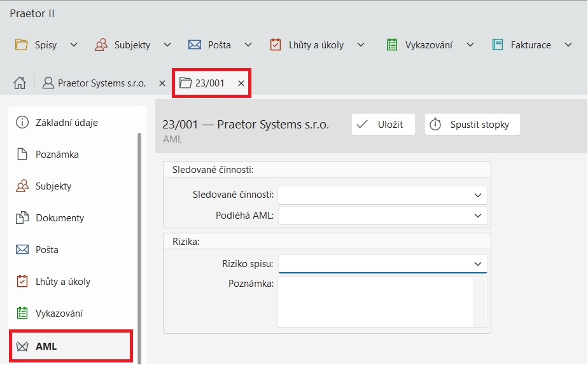Screen dimensions: 588x365
Task: Close the 23/001 tab
Action: tap(241, 83)
